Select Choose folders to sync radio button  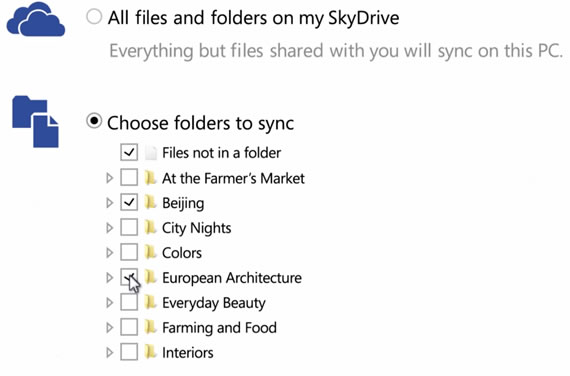(x=94, y=121)
